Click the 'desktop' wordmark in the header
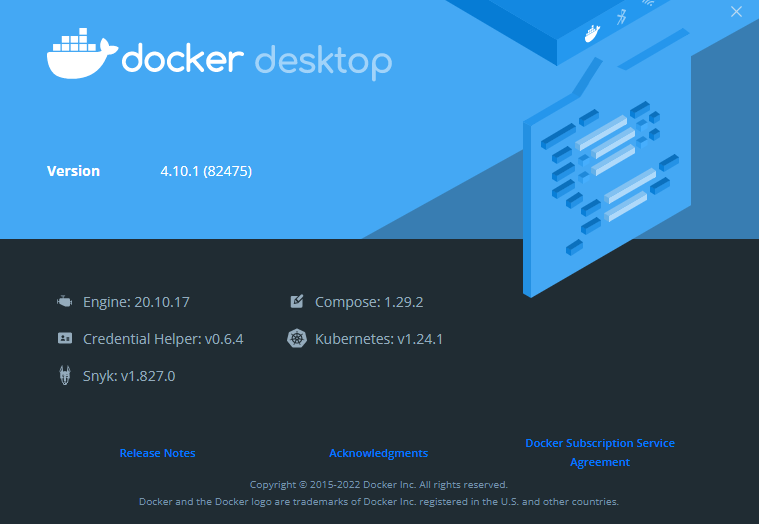The height and width of the screenshot is (524, 761). (323, 62)
